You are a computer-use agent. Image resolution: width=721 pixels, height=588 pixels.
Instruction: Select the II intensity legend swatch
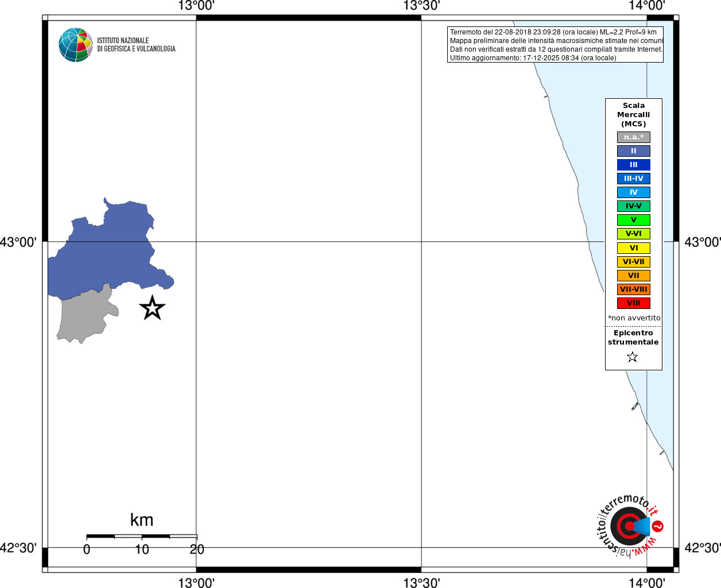click(633, 151)
